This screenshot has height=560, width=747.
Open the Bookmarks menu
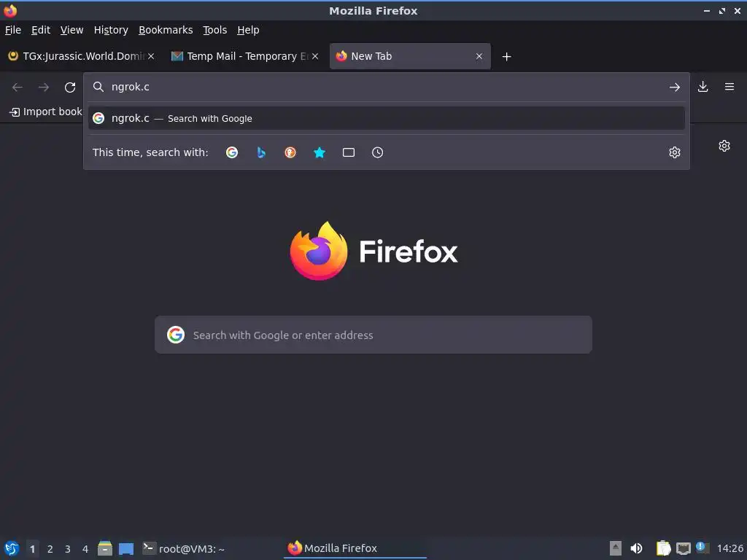coord(166,30)
